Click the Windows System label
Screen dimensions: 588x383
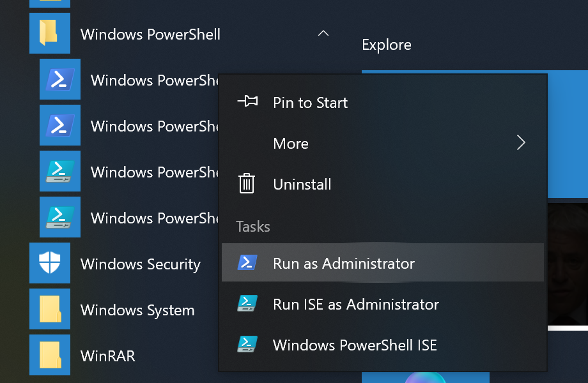137,310
